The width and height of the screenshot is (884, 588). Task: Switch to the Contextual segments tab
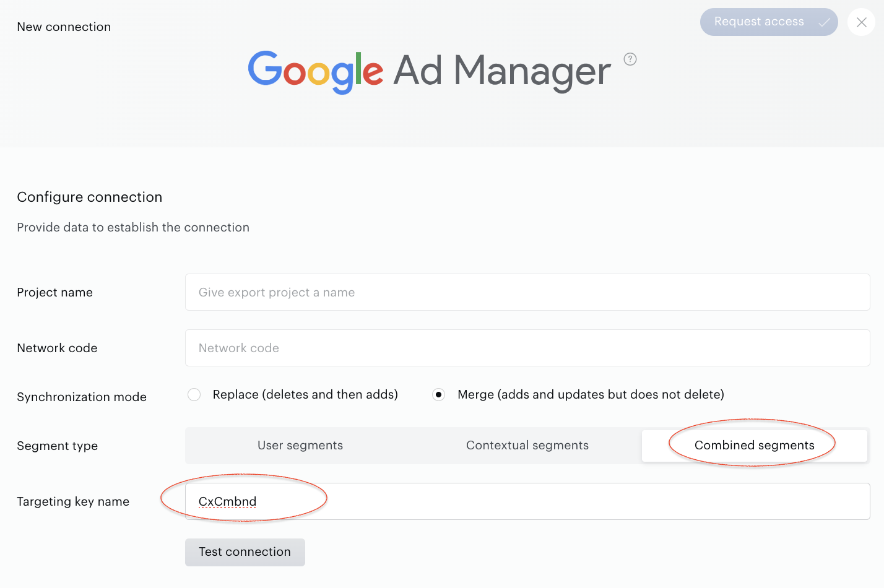coord(527,446)
